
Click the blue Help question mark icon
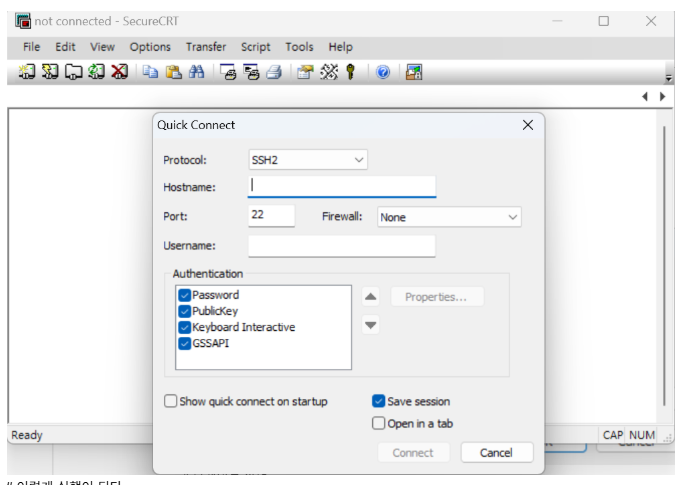[x=383, y=71]
